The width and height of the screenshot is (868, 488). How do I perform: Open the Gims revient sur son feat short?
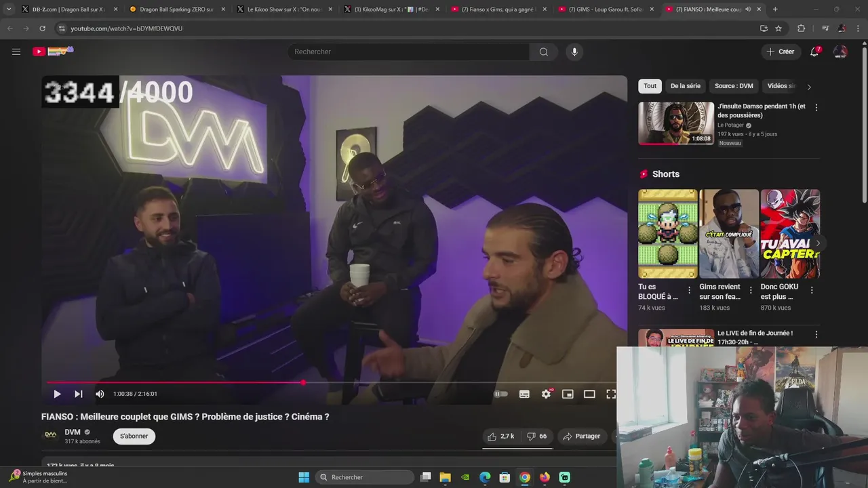click(x=729, y=234)
